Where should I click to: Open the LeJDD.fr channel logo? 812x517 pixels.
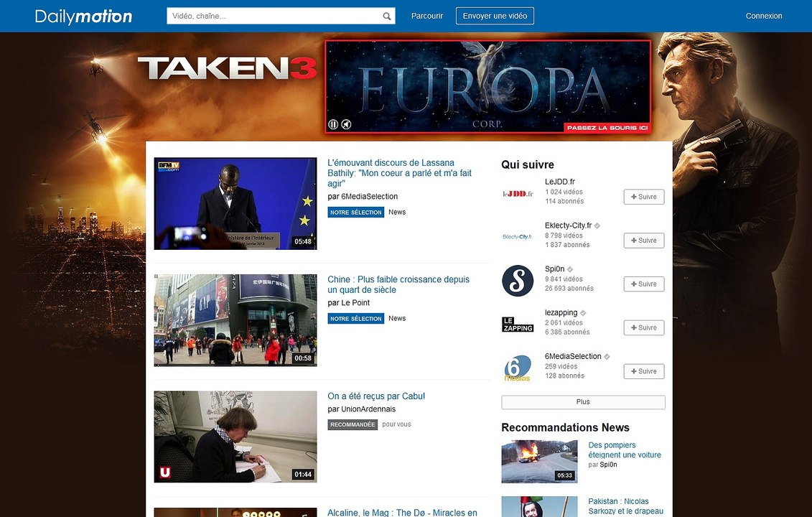pos(518,194)
